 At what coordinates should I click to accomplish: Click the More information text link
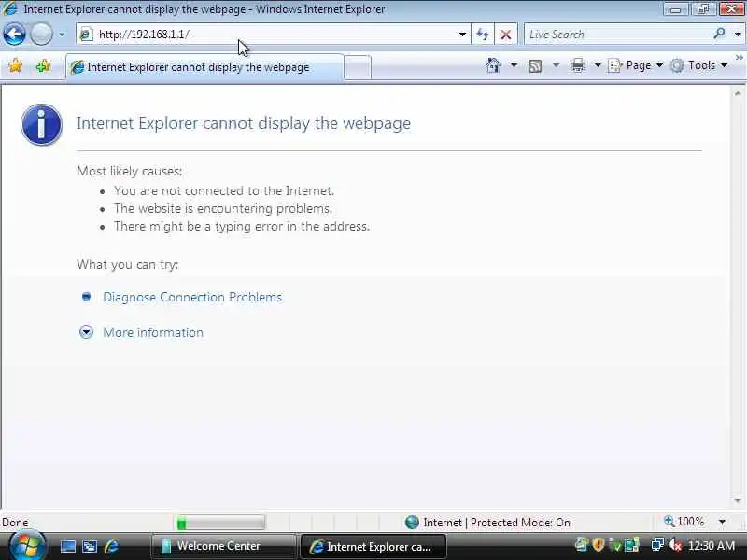[x=153, y=332]
